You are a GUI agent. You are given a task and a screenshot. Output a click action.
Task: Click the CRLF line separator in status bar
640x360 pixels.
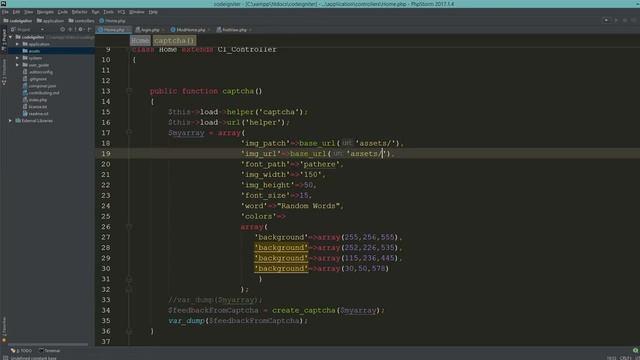(625, 358)
